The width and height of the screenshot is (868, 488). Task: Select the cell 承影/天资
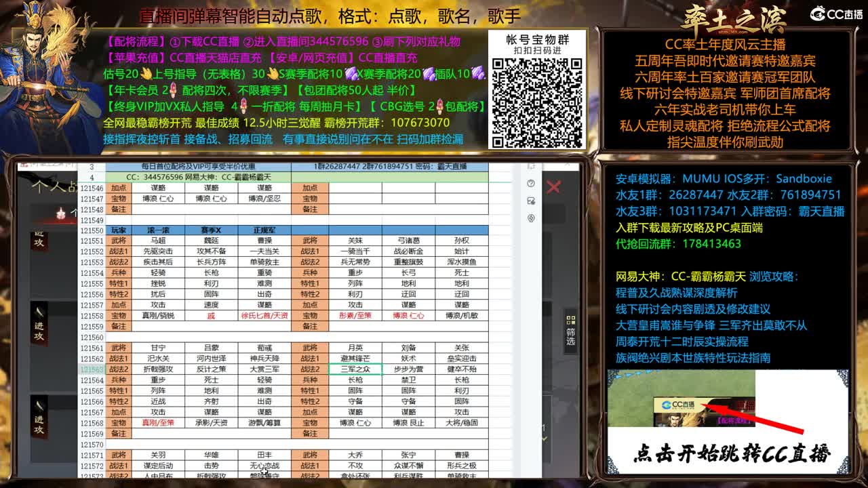[211, 423]
